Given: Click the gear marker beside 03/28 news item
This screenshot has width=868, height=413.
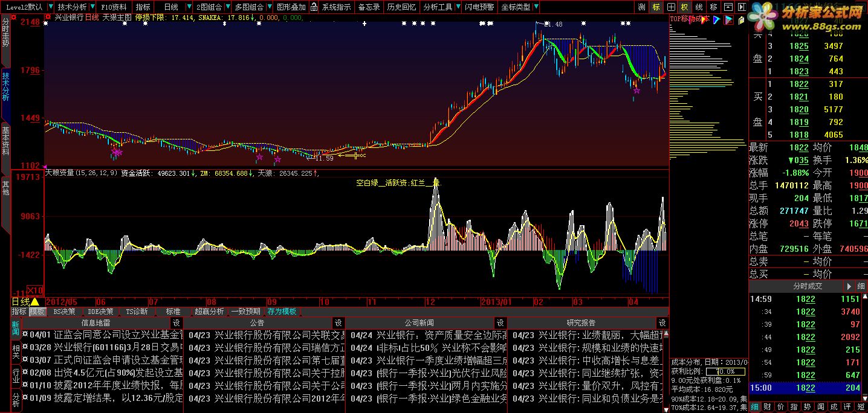Looking at the screenshot, I should (x=25, y=347).
